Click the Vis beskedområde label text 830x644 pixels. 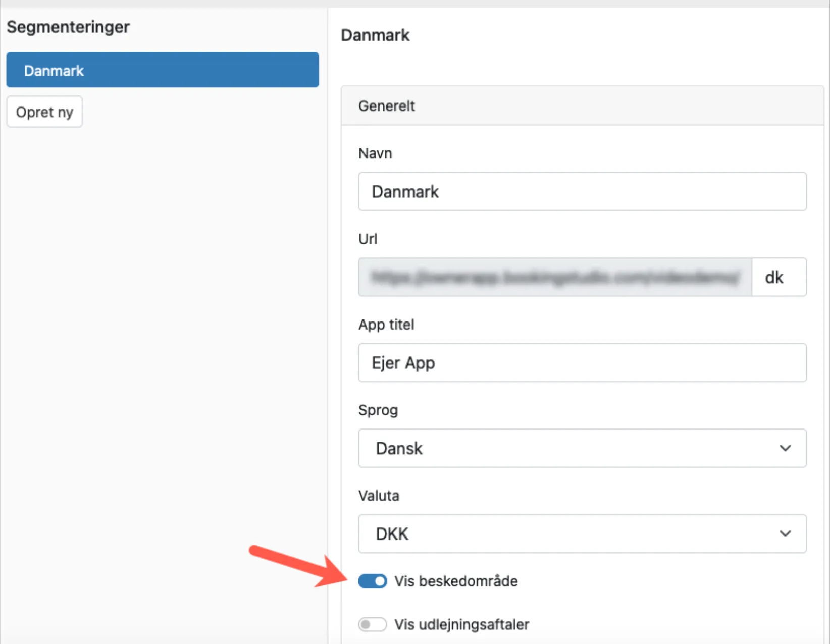(x=456, y=581)
